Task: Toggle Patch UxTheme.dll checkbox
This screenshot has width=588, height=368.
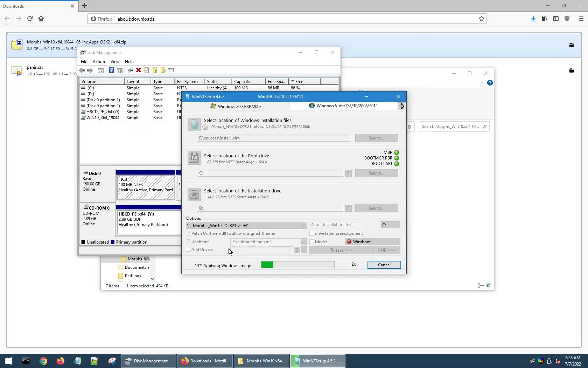Action: (x=188, y=233)
